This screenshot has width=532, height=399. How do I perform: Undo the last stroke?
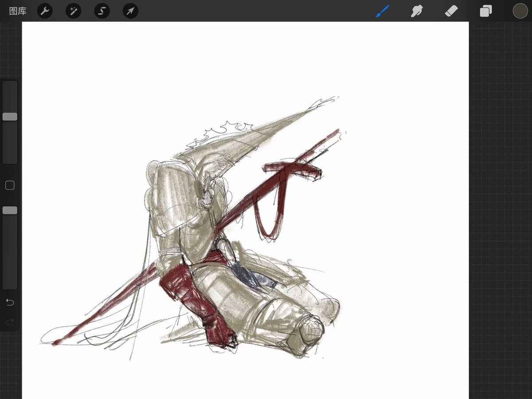[10, 302]
